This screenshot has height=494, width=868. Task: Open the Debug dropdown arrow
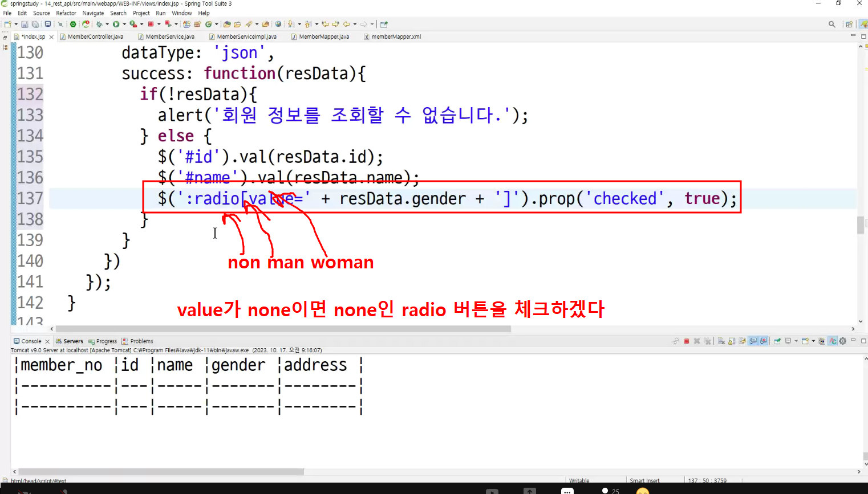point(107,24)
